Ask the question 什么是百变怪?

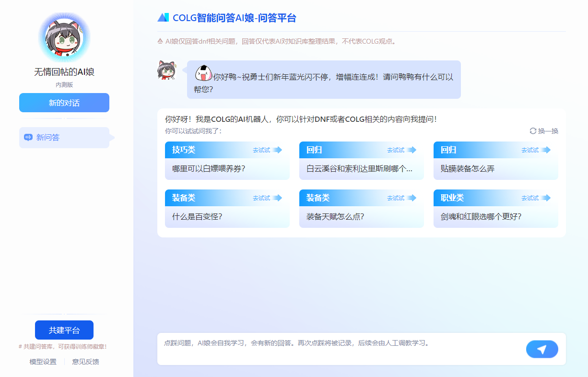197,217
